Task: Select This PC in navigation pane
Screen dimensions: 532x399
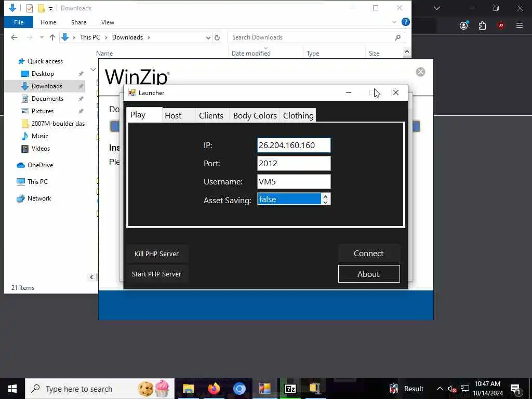Action: [37, 181]
